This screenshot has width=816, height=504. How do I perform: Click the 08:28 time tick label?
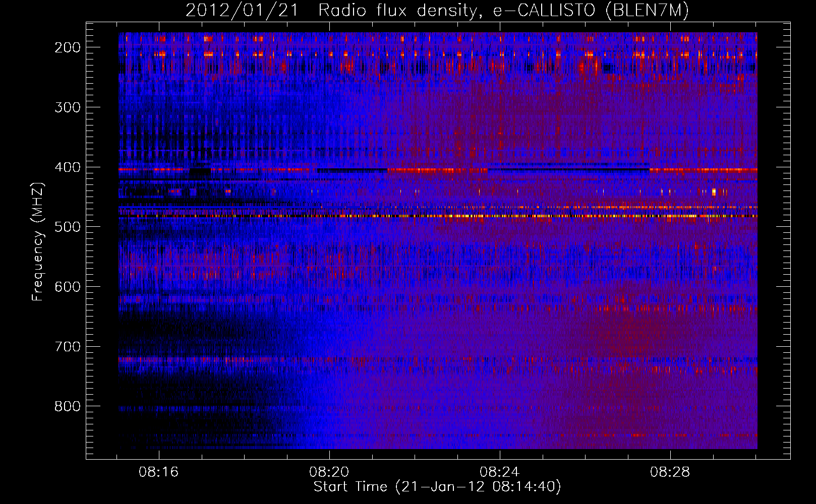click(670, 472)
